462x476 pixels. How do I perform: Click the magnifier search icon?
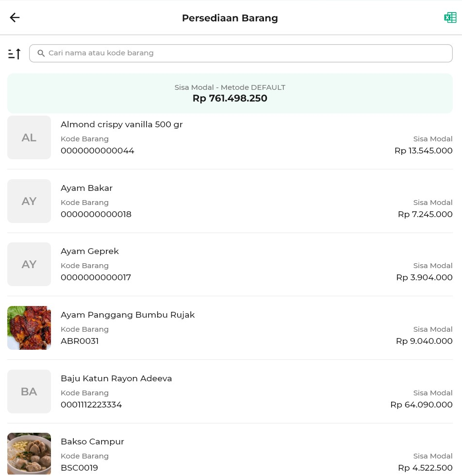[x=41, y=53]
